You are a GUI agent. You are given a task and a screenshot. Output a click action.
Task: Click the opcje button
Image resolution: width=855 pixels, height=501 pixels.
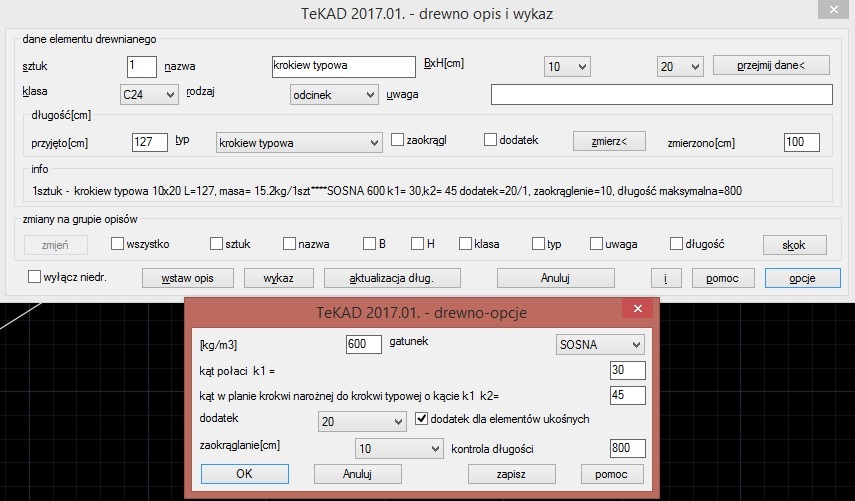click(x=803, y=278)
